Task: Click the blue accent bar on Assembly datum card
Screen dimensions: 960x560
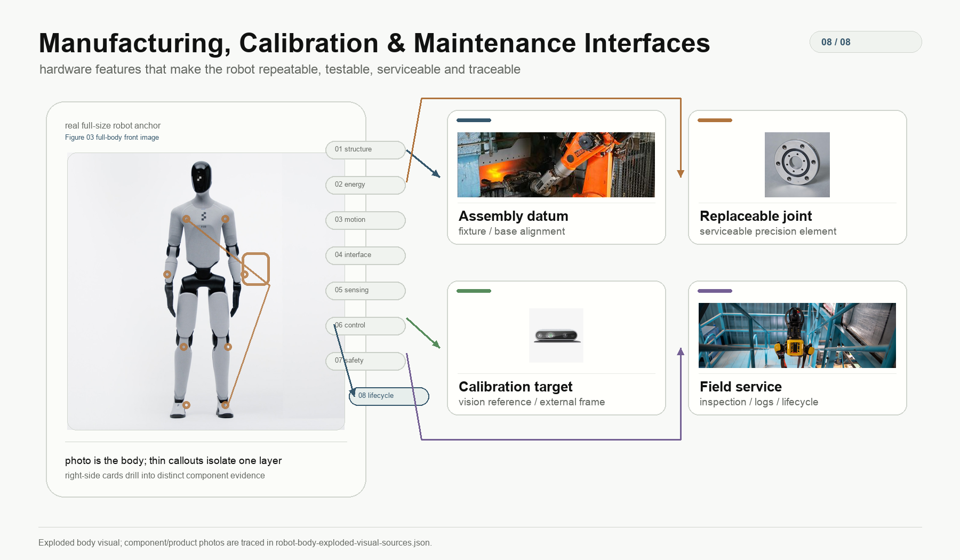Action: click(x=474, y=121)
